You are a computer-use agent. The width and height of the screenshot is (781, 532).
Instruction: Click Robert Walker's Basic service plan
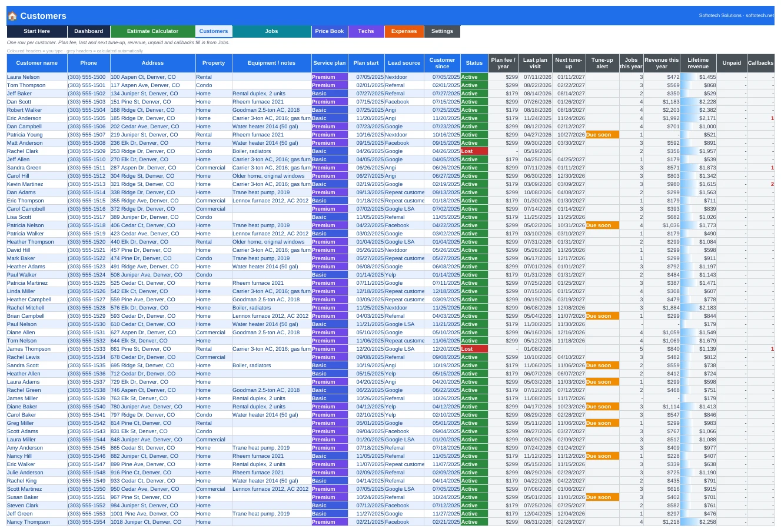click(330, 110)
